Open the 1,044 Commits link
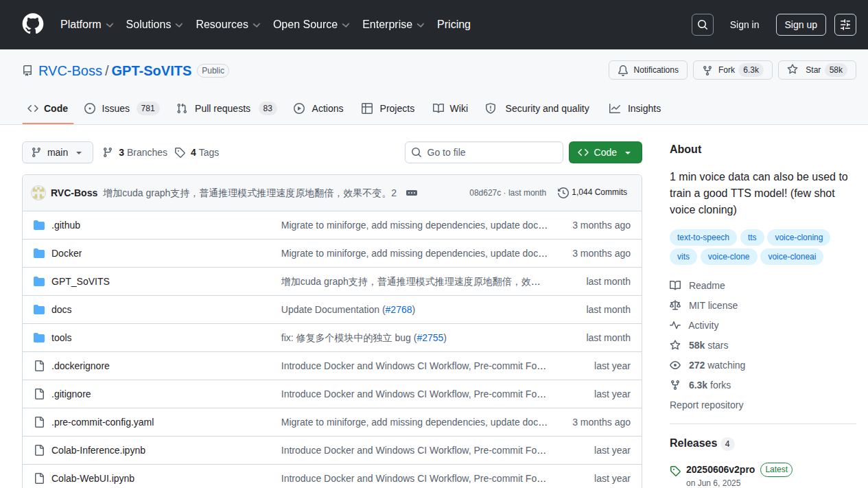 pyautogui.click(x=593, y=193)
